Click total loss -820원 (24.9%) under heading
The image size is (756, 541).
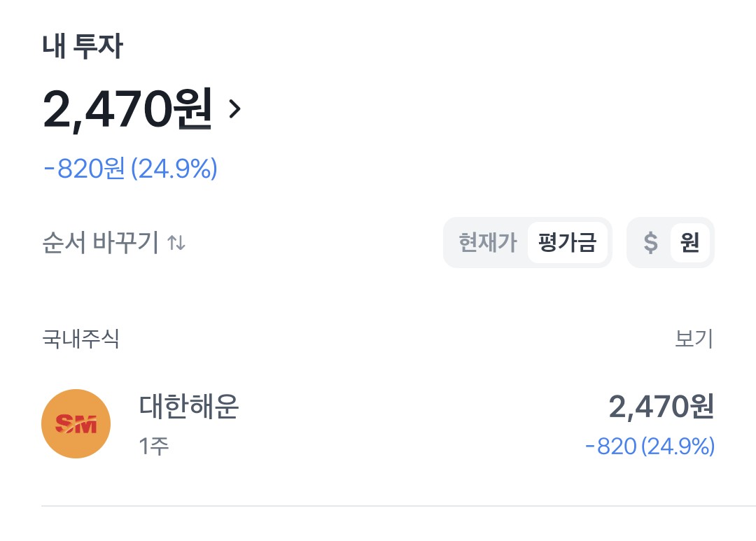pos(130,169)
